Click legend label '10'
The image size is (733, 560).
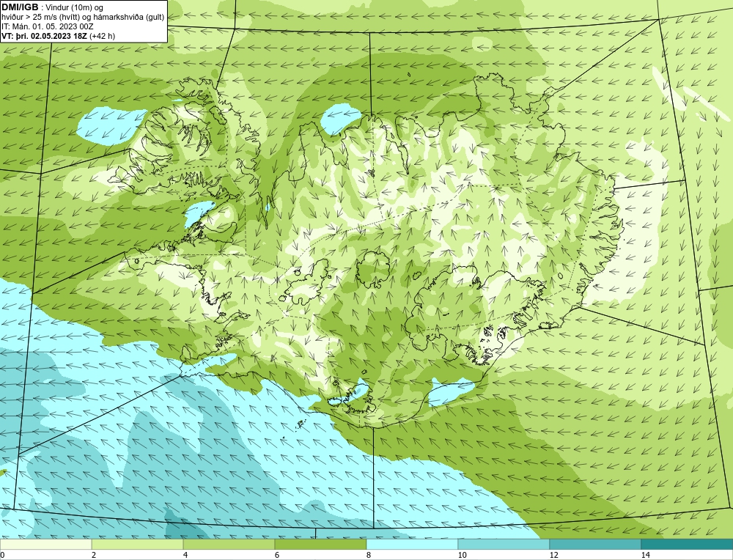[463, 555]
